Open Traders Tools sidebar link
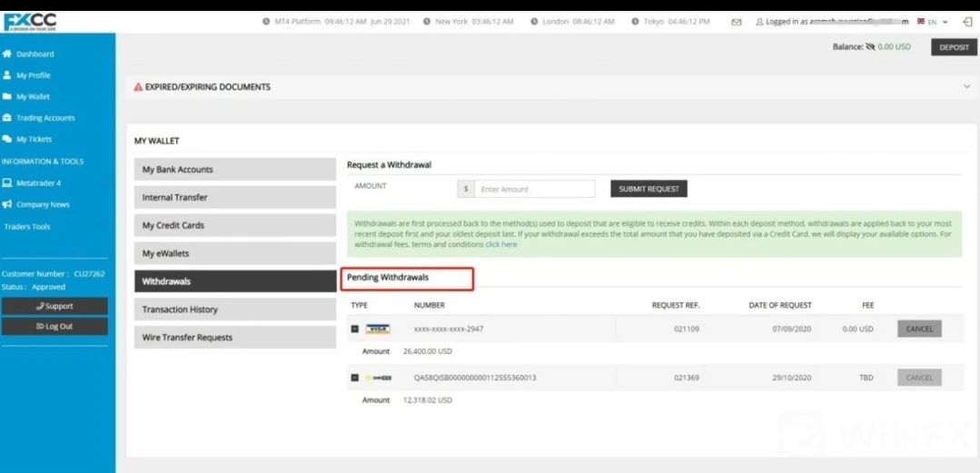 coord(27,226)
